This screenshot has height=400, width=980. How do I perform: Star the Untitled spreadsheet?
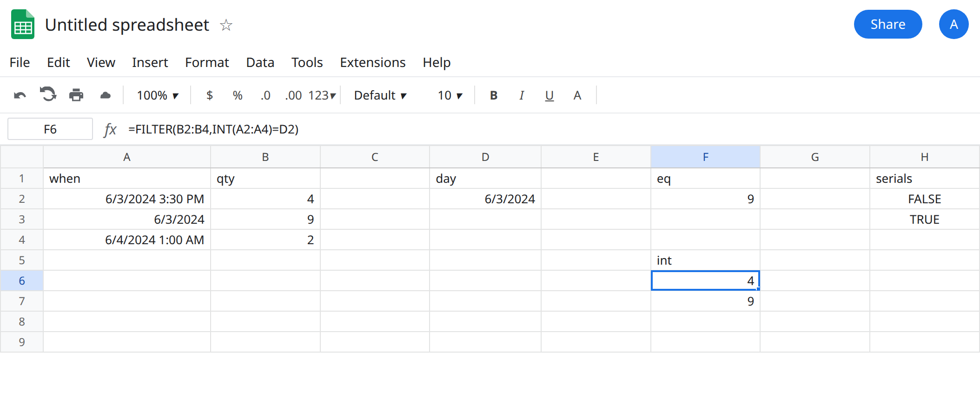(x=226, y=25)
